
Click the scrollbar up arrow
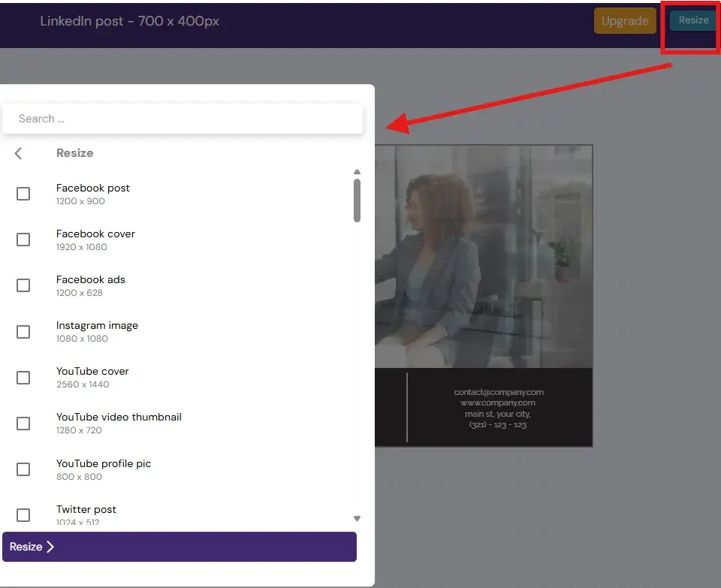click(x=357, y=170)
